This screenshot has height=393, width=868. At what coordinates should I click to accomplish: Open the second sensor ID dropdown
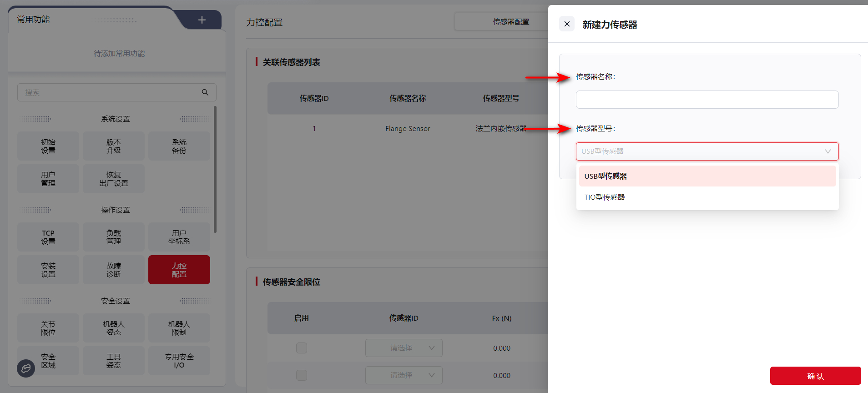point(404,375)
